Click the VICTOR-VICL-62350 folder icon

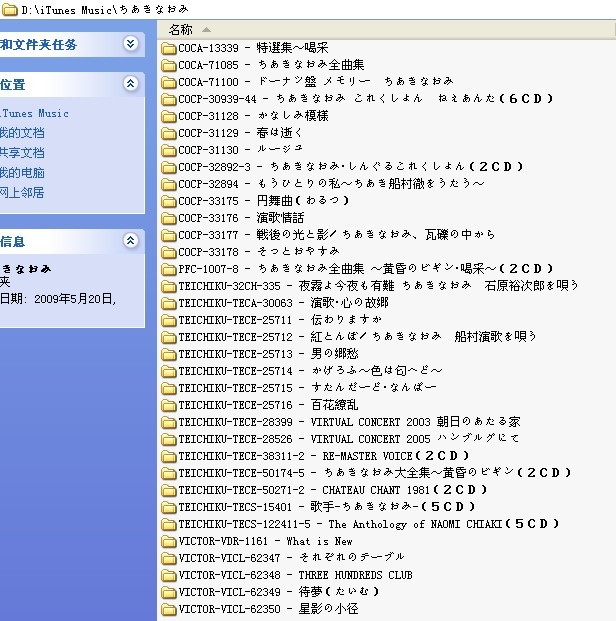[169, 610]
